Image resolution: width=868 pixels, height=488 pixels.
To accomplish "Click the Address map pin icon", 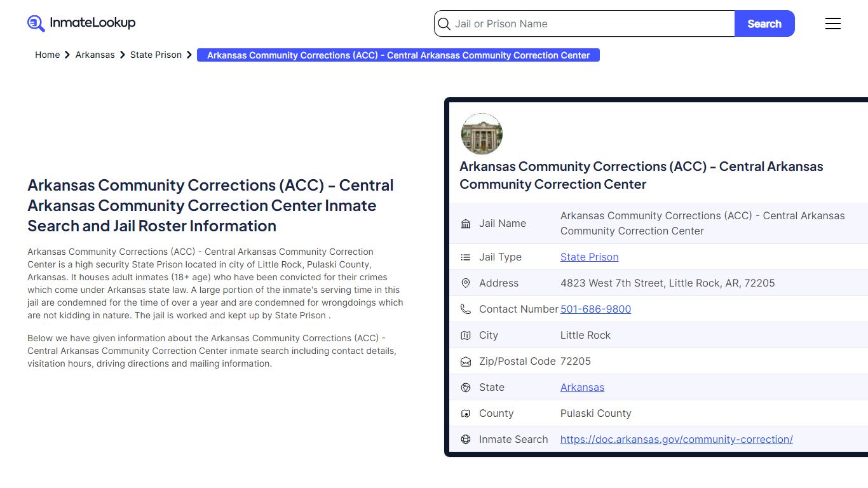I will 466,283.
